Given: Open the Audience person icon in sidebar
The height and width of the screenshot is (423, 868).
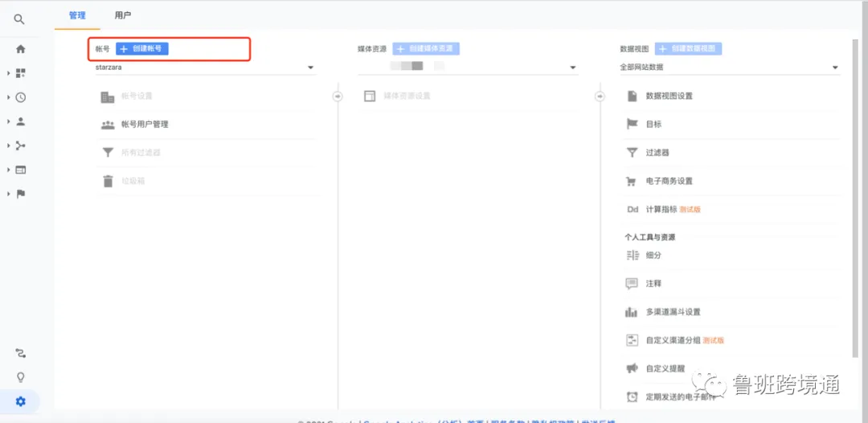Looking at the screenshot, I should coord(20,121).
